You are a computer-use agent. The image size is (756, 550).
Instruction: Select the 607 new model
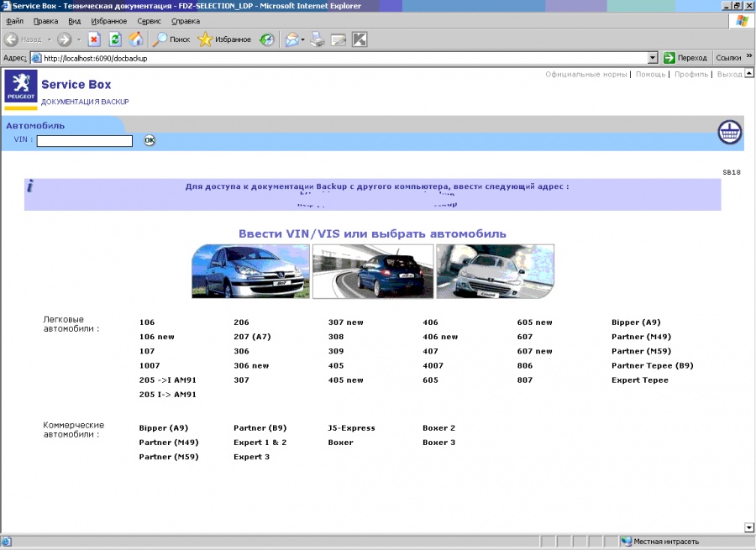click(x=535, y=351)
